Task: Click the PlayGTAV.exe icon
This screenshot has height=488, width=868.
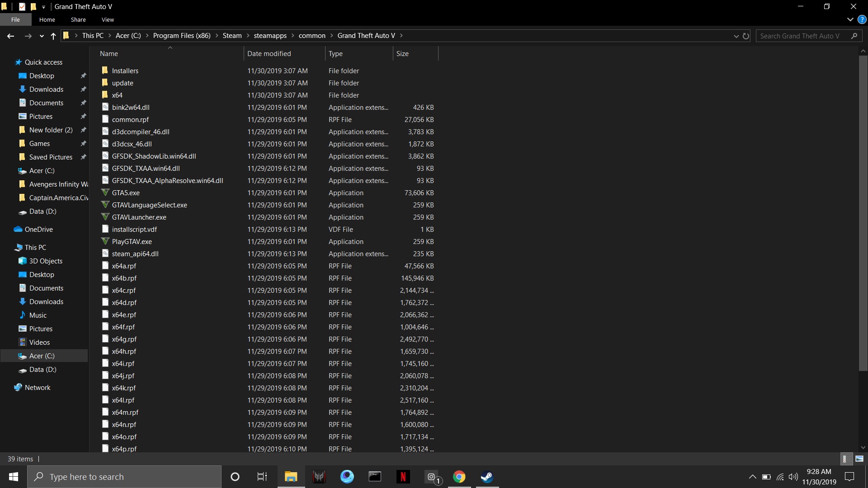Action: click(105, 241)
